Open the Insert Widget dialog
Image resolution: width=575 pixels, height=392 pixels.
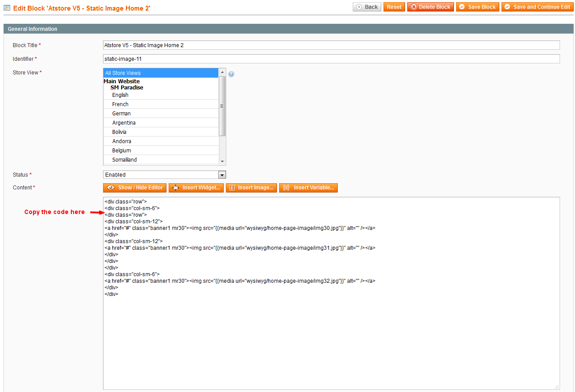point(196,188)
